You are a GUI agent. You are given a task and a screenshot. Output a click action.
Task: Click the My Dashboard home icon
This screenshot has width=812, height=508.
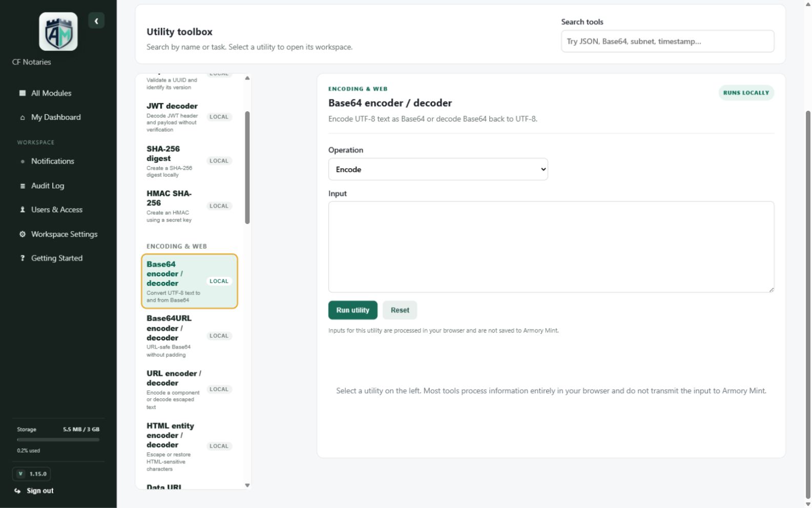(23, 117)
